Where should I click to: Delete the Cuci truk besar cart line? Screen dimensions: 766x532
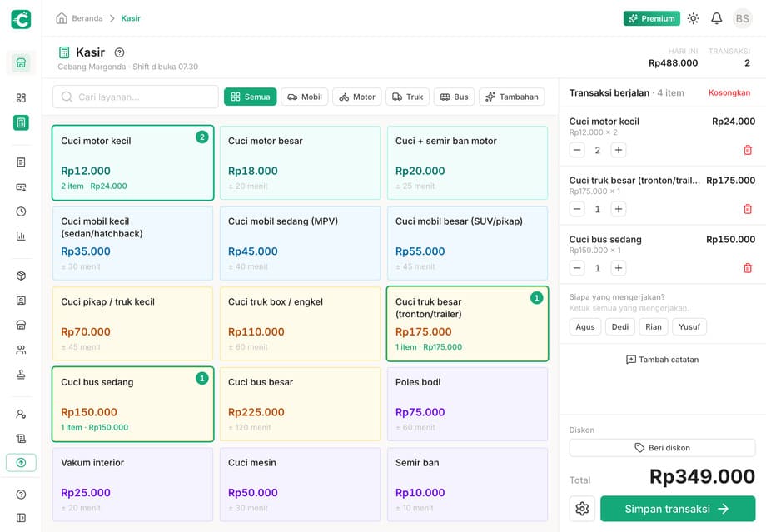pos(748,209)
